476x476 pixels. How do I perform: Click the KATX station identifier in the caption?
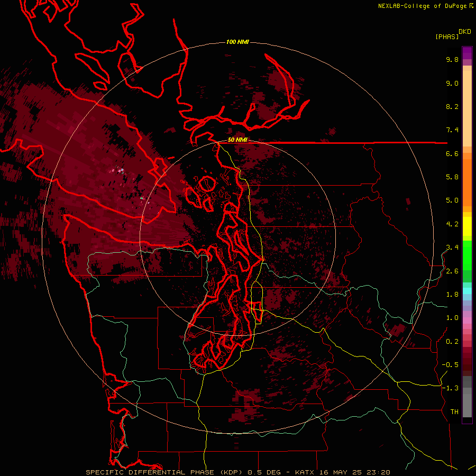coord(306,472)
